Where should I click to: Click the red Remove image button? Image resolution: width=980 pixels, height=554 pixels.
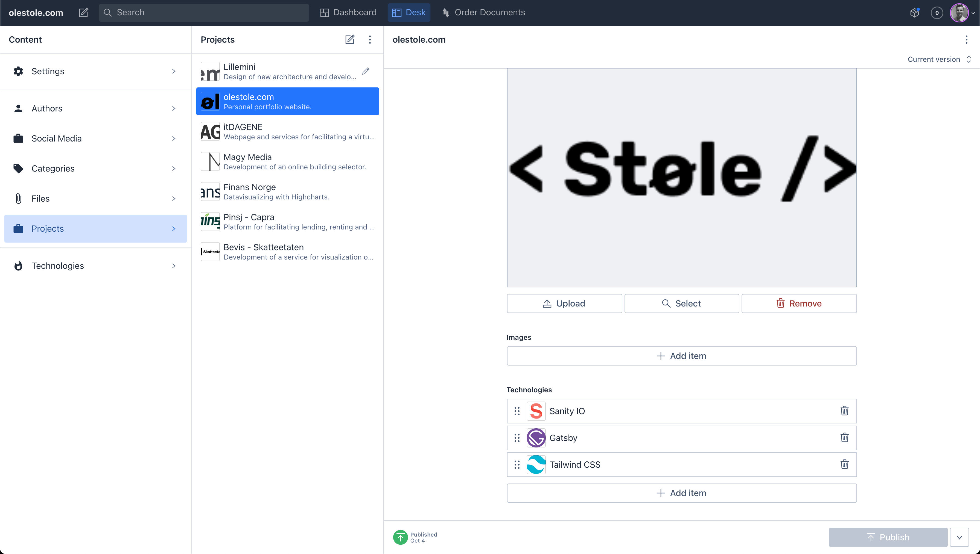799,304
